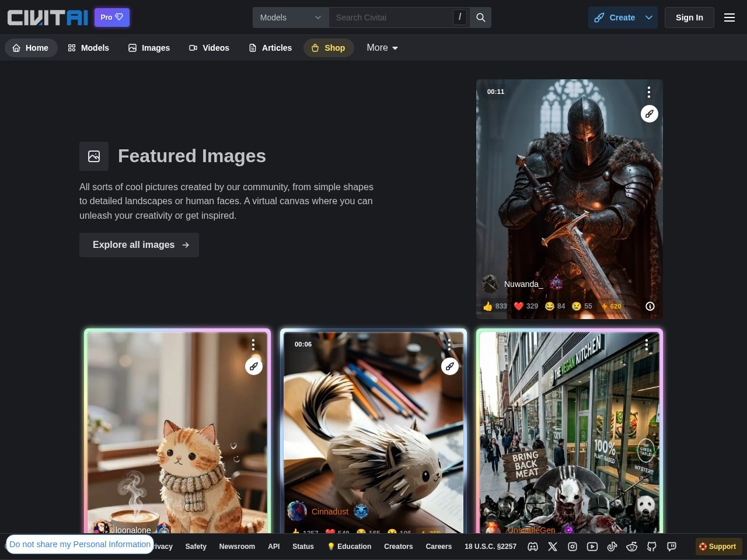Screen dimensions: 747x560
Task: Open the hamburger menu icon
Action: [x=729, y=17]
